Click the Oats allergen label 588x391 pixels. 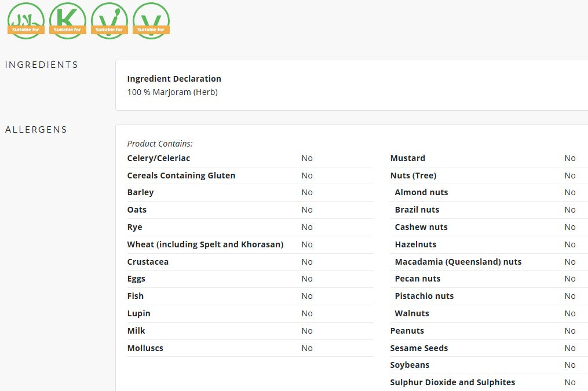click(137, 210)
